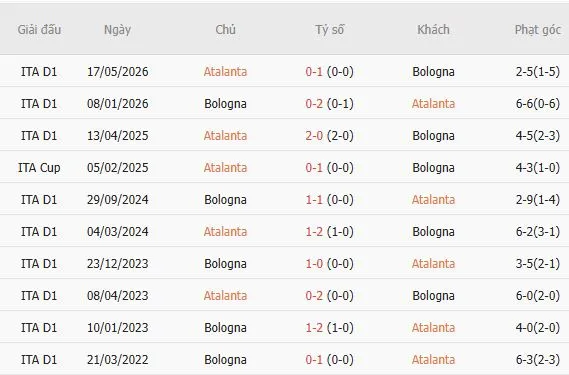Select ITA D1 league in 23/12/2023 row
The width and height of the screenshot is (569, 375).
coord(39,264)
